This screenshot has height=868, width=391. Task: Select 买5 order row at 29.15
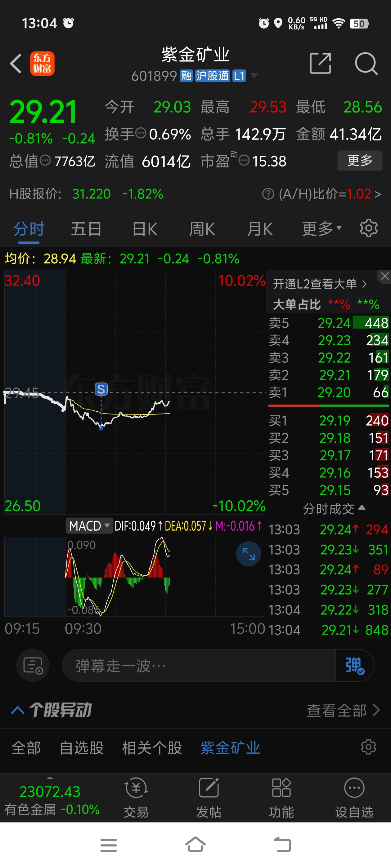(329, 490)
